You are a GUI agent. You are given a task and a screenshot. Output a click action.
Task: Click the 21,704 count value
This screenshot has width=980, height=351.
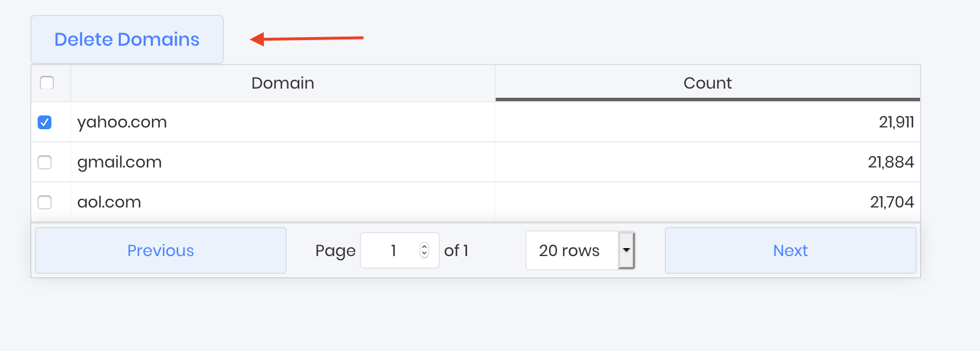[x=891, y=202]
